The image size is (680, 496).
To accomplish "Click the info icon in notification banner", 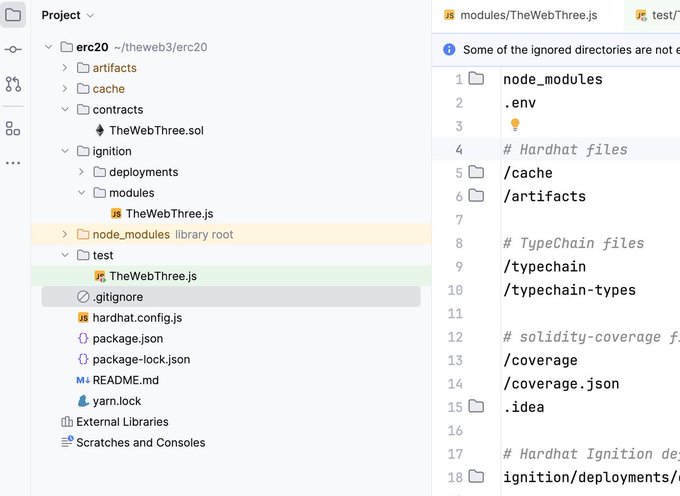I will click(x=449, y=49).
